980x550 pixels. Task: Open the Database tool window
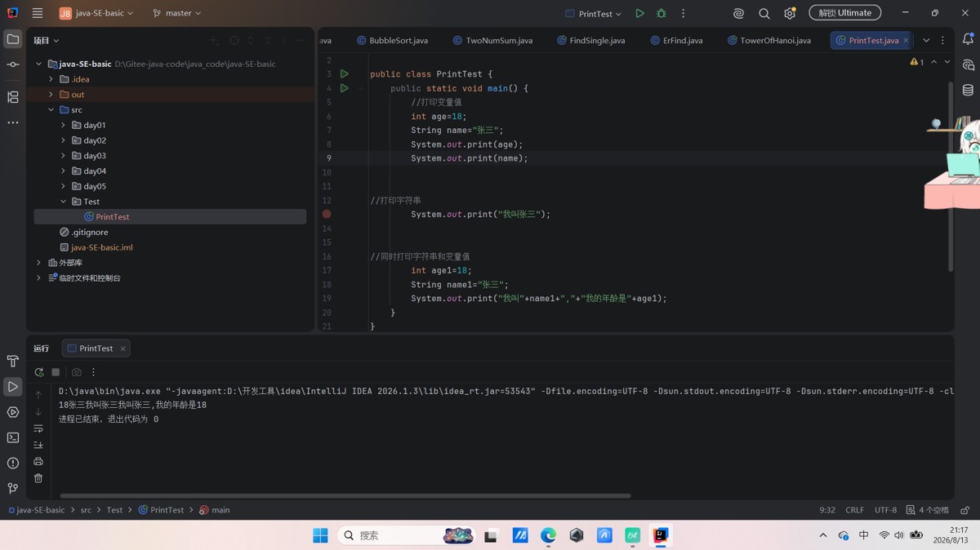968,90
